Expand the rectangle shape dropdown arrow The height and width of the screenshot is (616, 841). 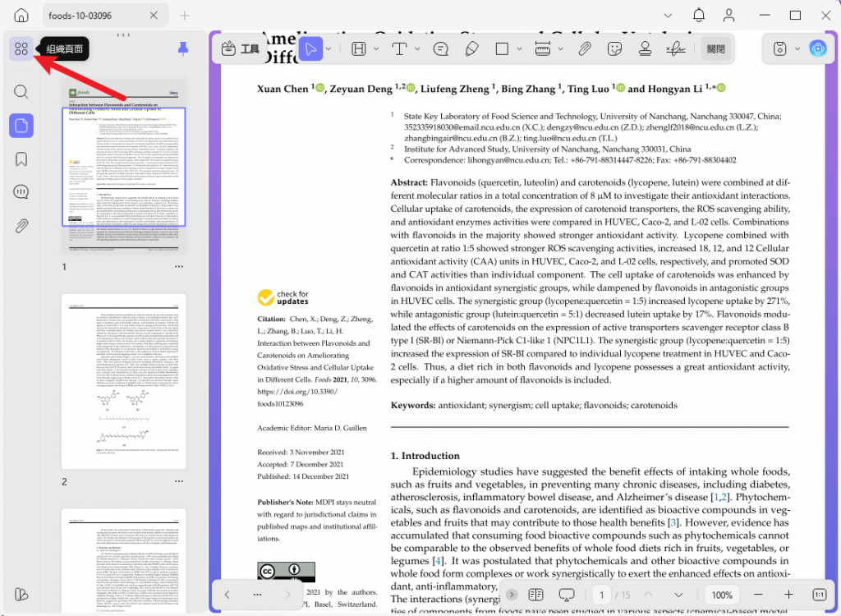click(519, 48)
